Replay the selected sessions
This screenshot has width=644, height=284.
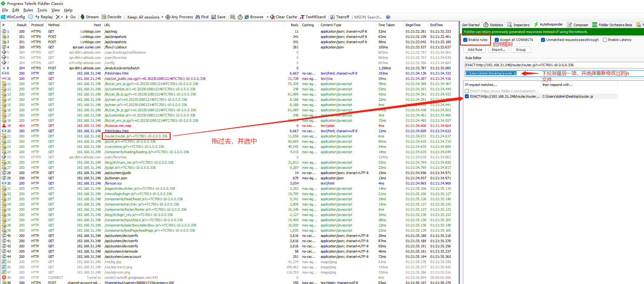click(44, 17)
